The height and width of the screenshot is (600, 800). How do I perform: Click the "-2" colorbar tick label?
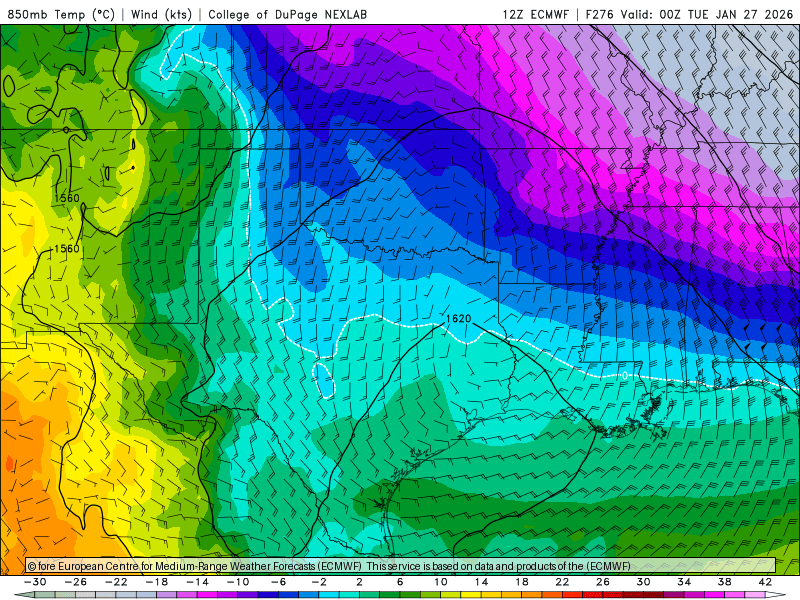[318, 582]
